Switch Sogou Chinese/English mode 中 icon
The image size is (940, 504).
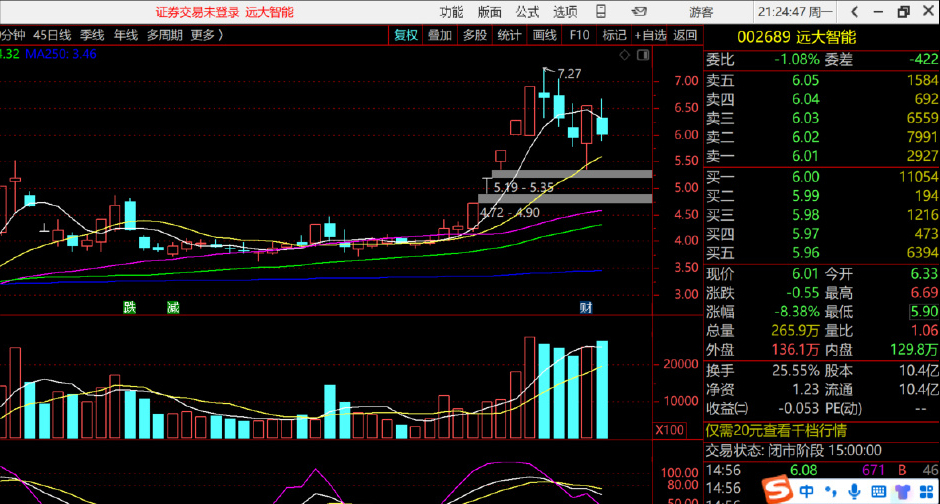coord(806,492)
